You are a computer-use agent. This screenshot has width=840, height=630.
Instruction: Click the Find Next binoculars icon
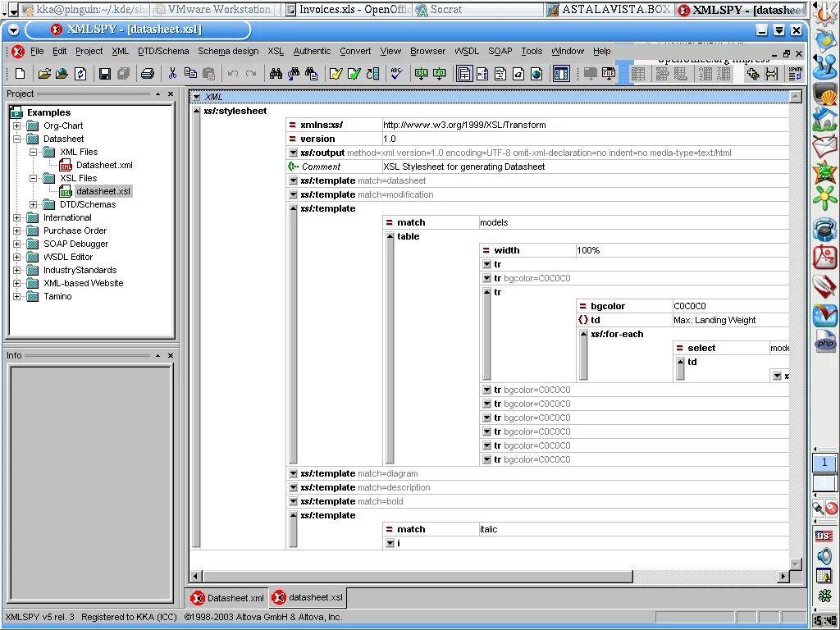click(x=294, y=74)
